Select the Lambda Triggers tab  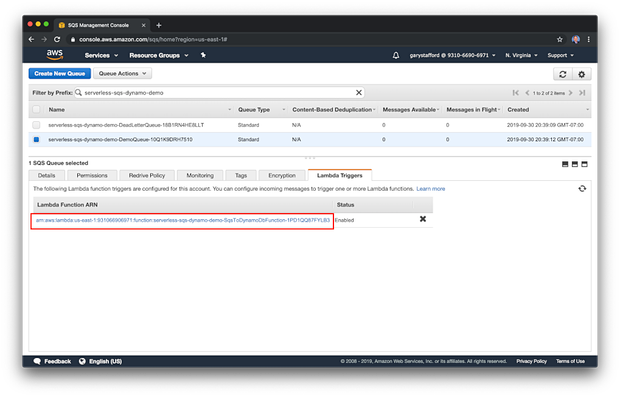point(340,175)
